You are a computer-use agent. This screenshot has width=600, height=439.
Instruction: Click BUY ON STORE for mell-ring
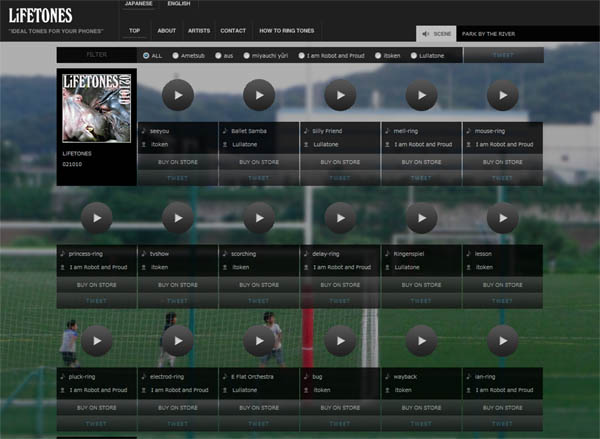pyautogui.click(x=421, y=161)
